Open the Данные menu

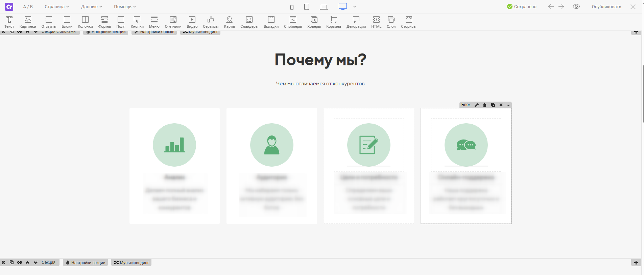(x=91, y=7)
